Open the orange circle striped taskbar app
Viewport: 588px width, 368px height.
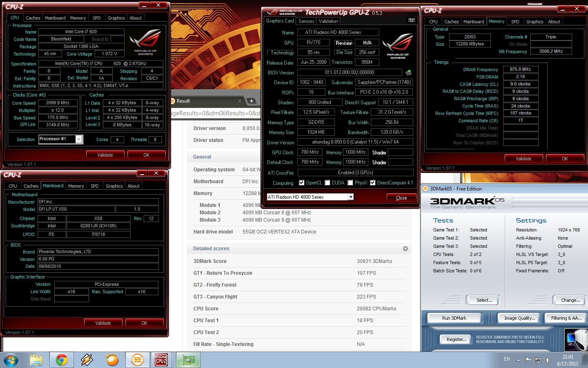(138, 360)
